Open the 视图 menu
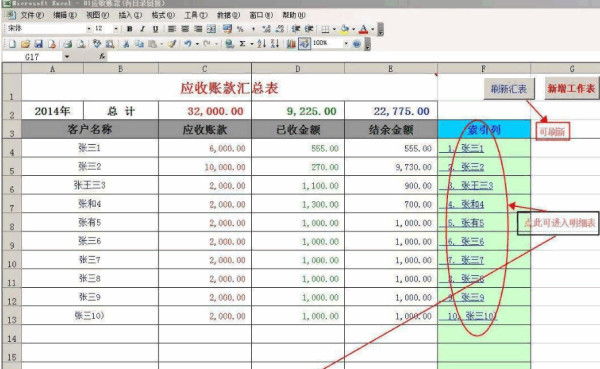The width and height of the screenshot is (600, 369). pyautogui.click(x=97, y=15)
